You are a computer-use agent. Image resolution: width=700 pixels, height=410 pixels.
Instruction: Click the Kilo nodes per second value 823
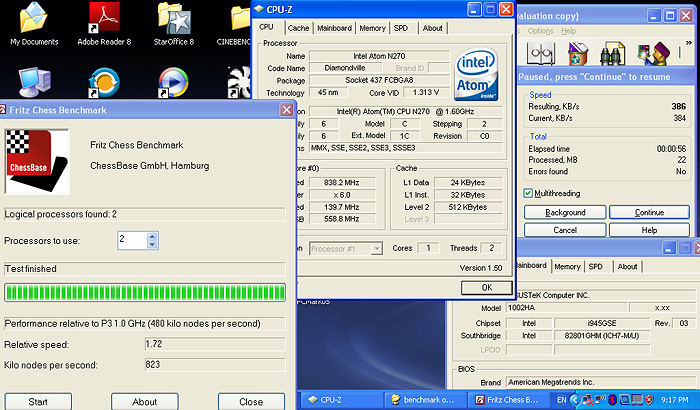[x=215, y=365]
